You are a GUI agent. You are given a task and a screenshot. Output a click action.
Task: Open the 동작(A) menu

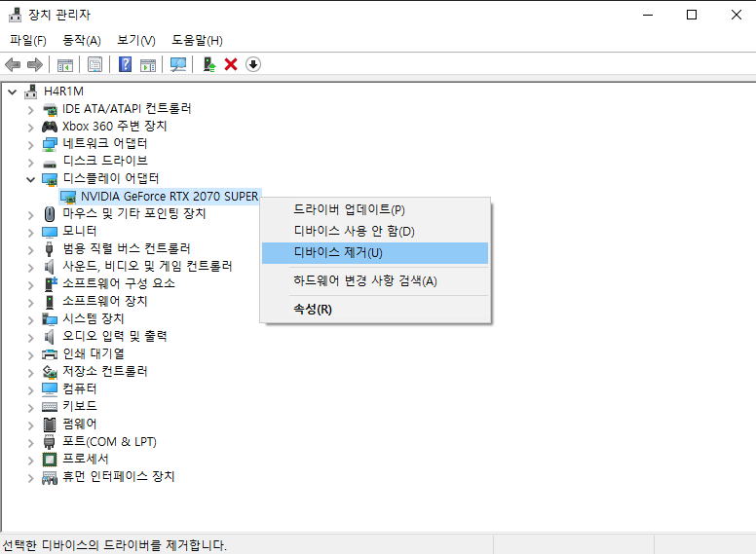tap(82, 41)
